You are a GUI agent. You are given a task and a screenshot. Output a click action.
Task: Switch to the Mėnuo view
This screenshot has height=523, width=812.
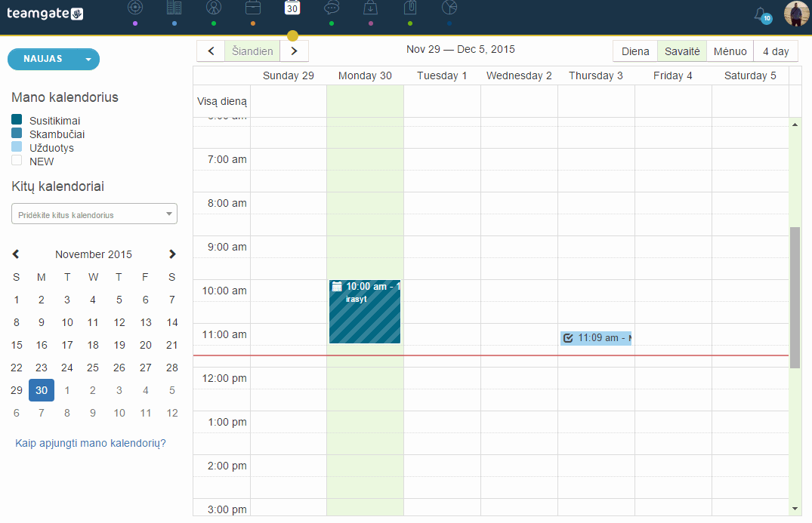point(730,51)
